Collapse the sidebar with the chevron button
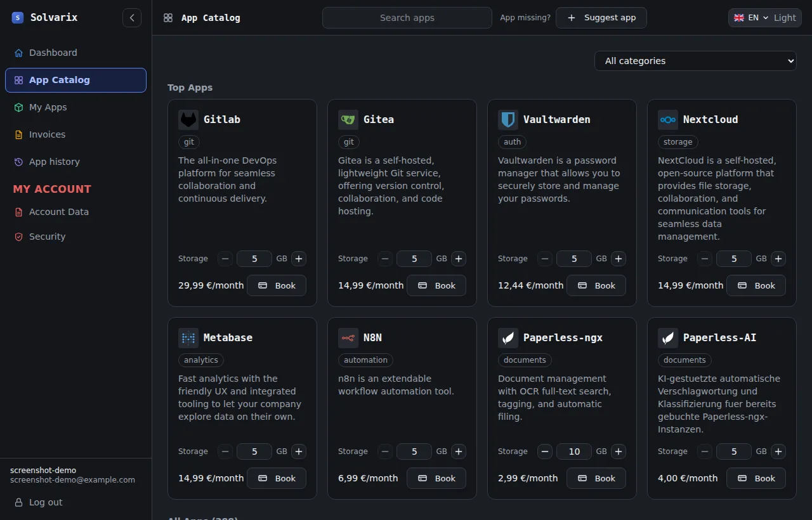This screenshot has height=520, width=812. pyautogui.click(x=132, y=18)
